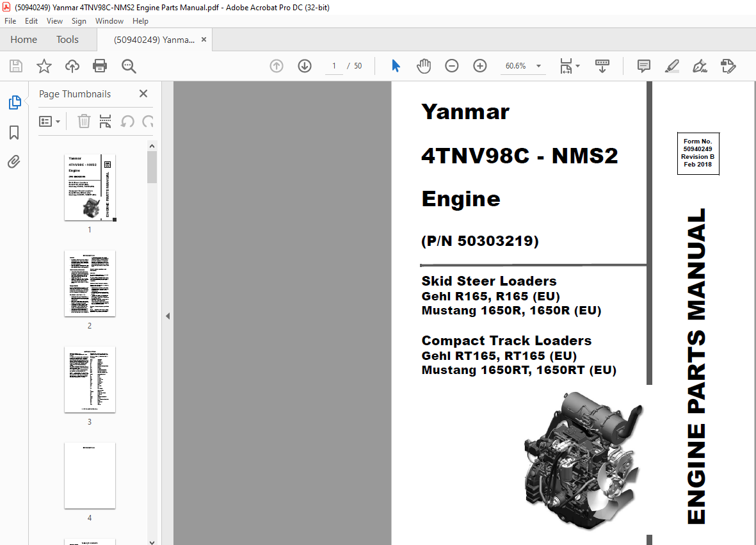756x545 pixels.
Task: Open the Attachments paperclip panel
Action: click(x=14, y=161)
